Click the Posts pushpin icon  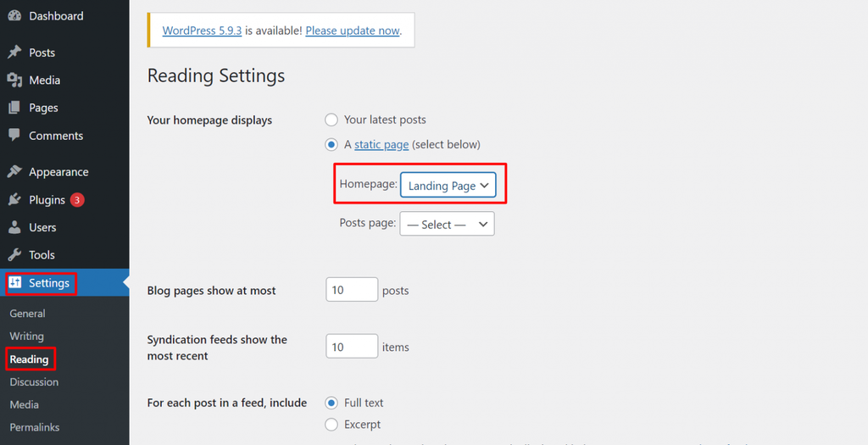tap(14, 52)
